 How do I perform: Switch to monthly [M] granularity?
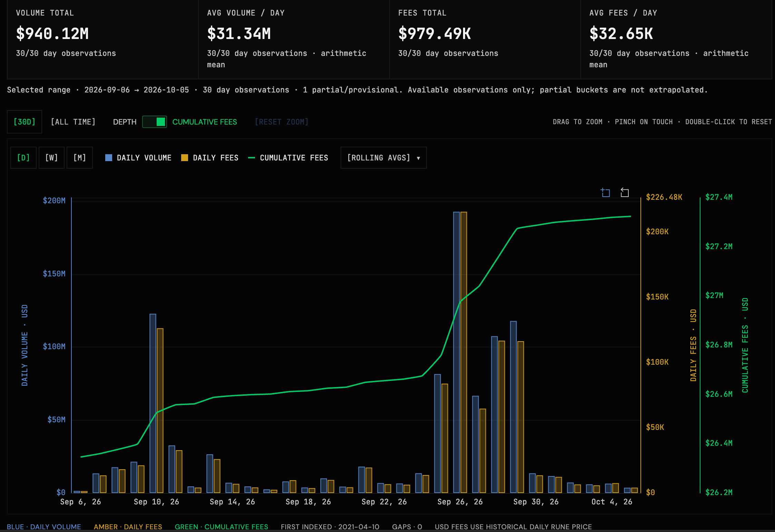(x=80, y=158)
